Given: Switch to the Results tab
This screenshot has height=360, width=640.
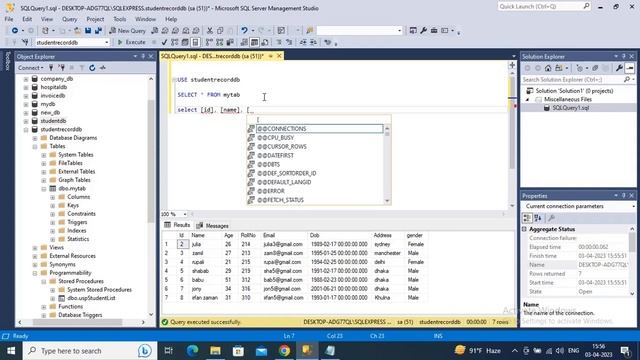Looking at the screenshot, I should tap(178, 225).
